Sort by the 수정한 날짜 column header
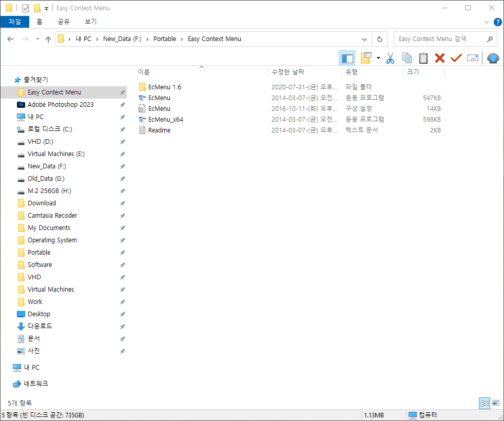 (305, 72)
